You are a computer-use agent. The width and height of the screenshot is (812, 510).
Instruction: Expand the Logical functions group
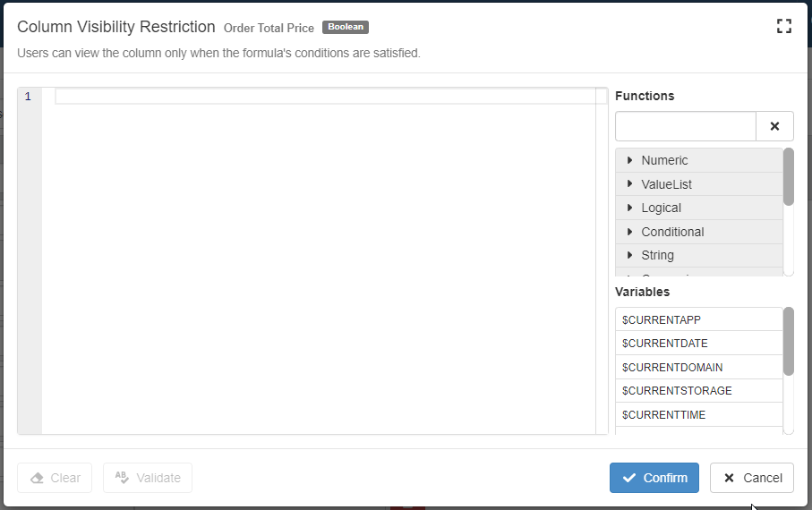pos(661,208)
